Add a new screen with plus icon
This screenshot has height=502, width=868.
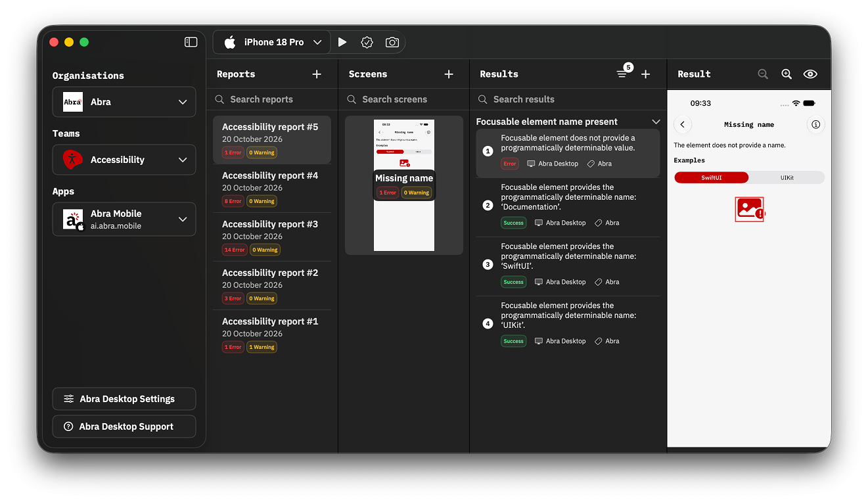[449, 74]
